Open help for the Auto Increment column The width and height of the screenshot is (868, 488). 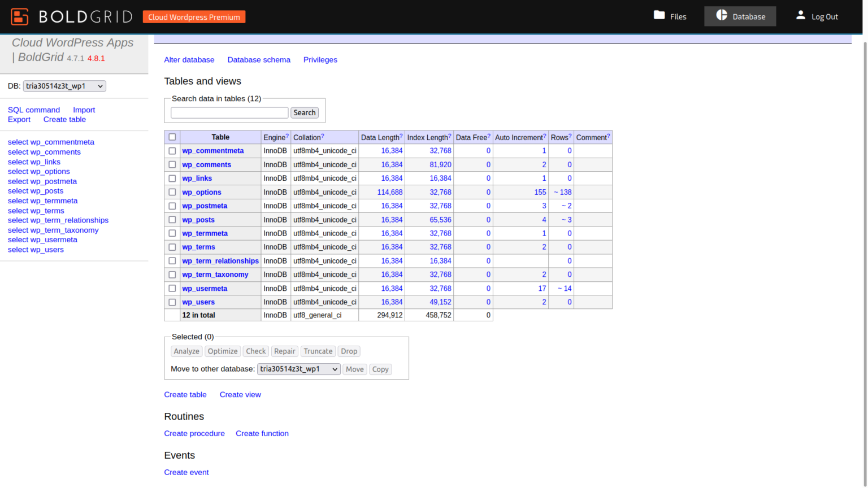pos(544,134)
